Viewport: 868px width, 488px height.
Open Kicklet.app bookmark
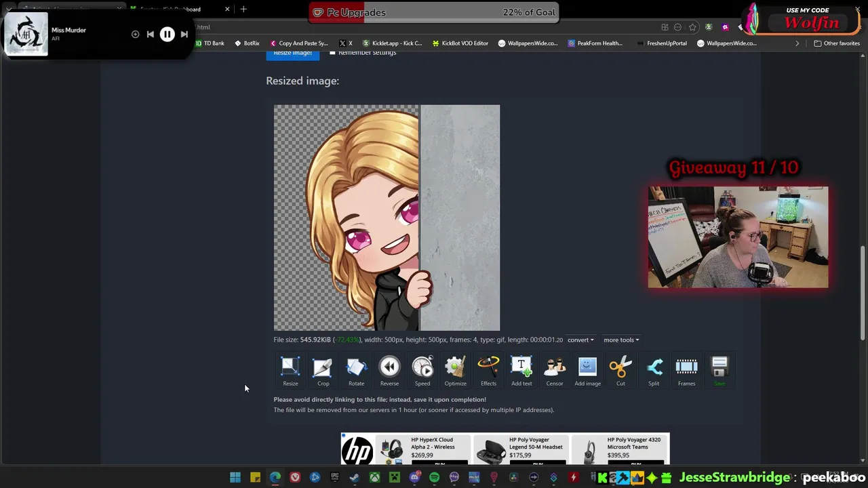point(392,43)
